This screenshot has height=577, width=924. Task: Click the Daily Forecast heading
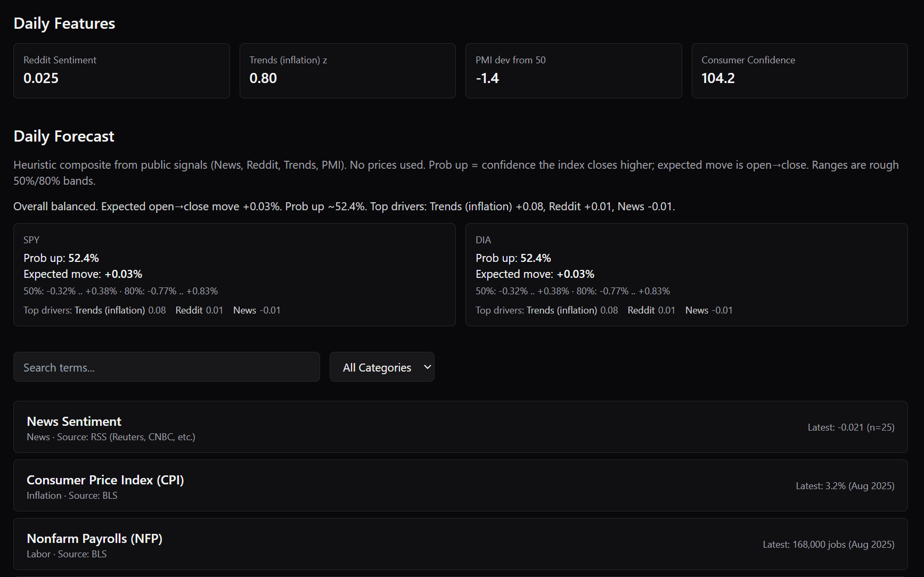pos(64,136)
